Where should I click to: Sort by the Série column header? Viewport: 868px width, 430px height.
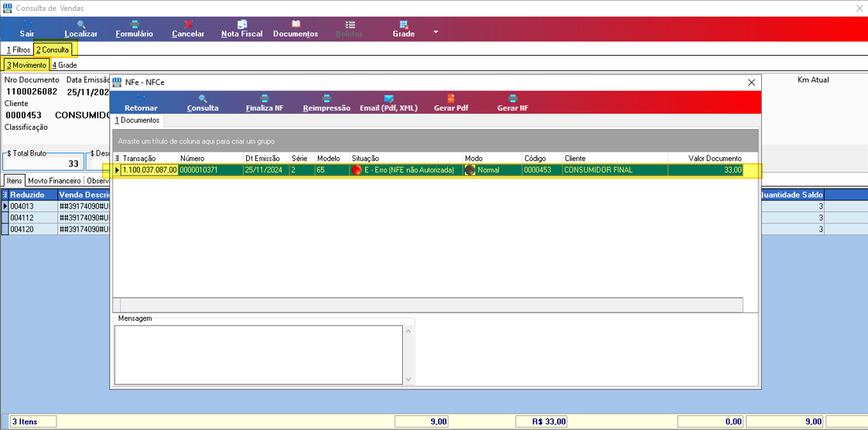point(302,159)
